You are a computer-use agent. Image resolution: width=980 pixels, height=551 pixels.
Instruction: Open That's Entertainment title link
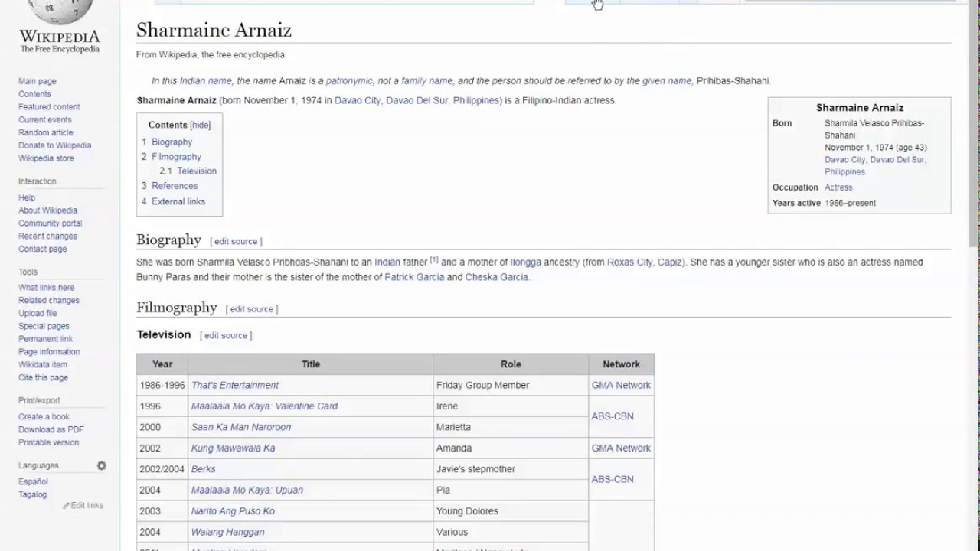[235, 385]
